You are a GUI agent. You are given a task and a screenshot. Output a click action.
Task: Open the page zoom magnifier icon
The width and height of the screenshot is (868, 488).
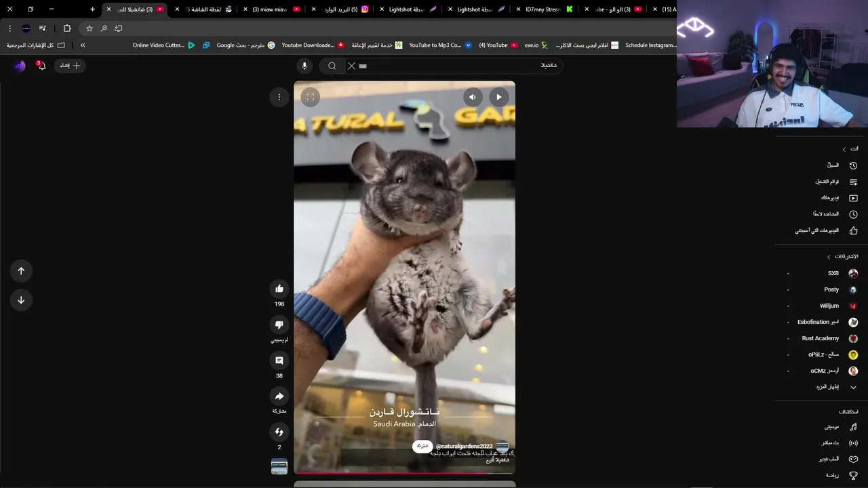click(104, 28)
